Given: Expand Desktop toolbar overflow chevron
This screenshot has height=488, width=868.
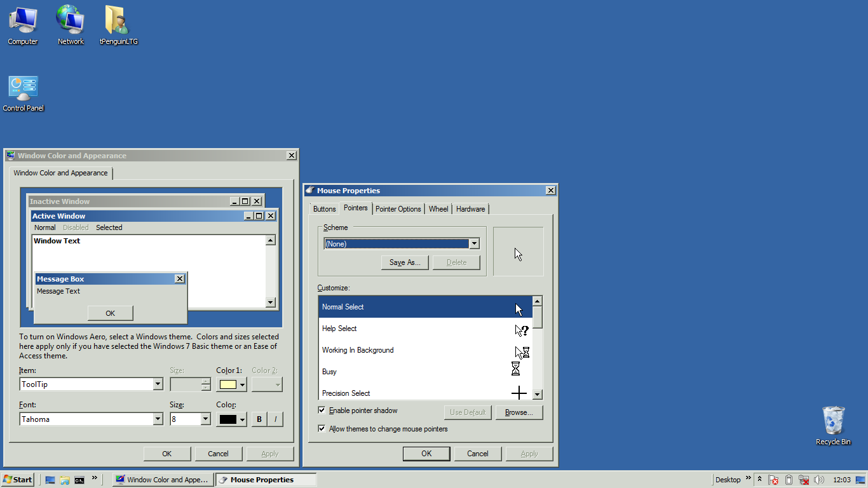Looking at the screenshot, I should point(749,478).
